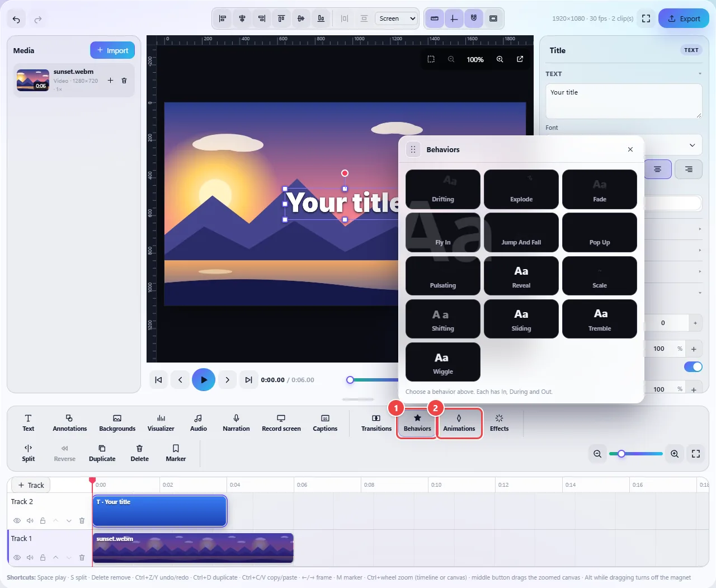Toggle fullscreen icon beside Export
Viewport: 716px width, 588px height.
click(646, 18)
